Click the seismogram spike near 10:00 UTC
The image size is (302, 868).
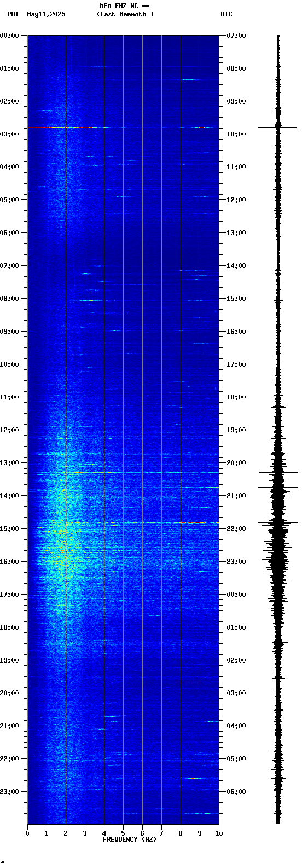point(278,128)
